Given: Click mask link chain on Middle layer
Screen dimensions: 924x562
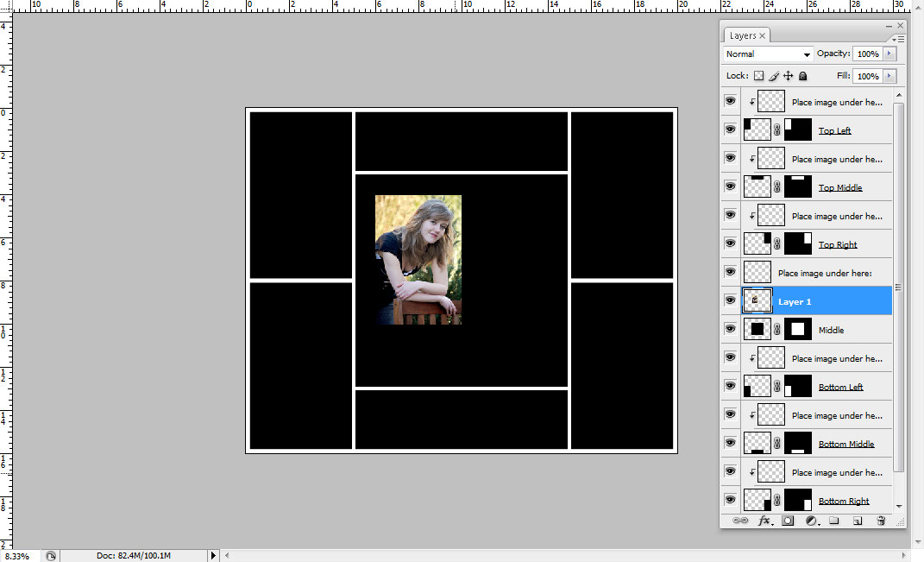Looking at the screenshot, I should pos(776,330).
